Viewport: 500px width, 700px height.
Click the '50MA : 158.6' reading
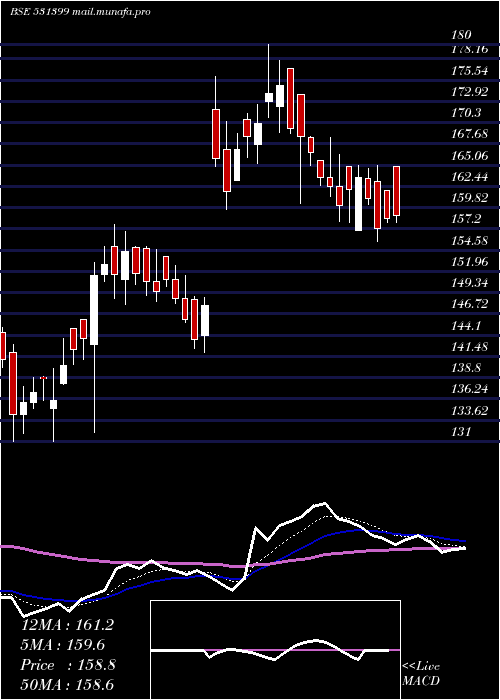(68, 685)
